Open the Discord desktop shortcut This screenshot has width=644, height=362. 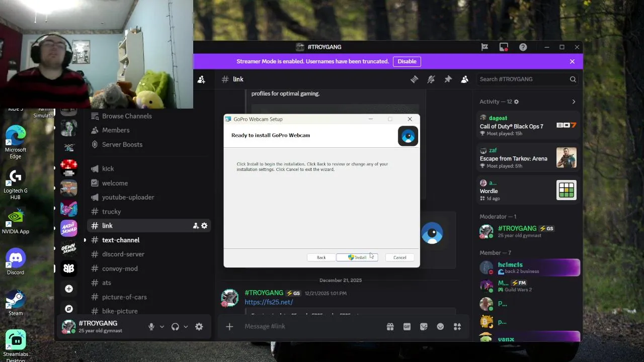(x=16, y=262)
